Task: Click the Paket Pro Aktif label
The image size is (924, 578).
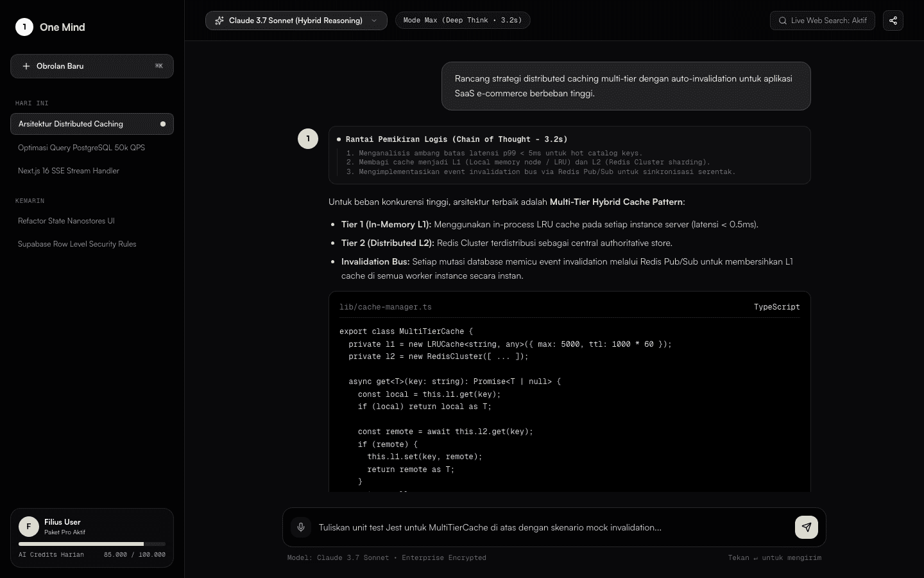Action: [x=65, y=532]
